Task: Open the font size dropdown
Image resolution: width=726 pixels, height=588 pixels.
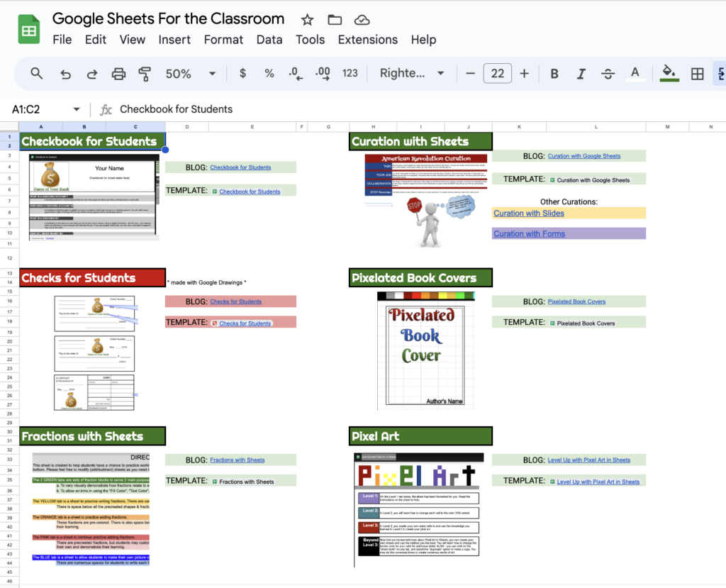Action: [497, 73]
